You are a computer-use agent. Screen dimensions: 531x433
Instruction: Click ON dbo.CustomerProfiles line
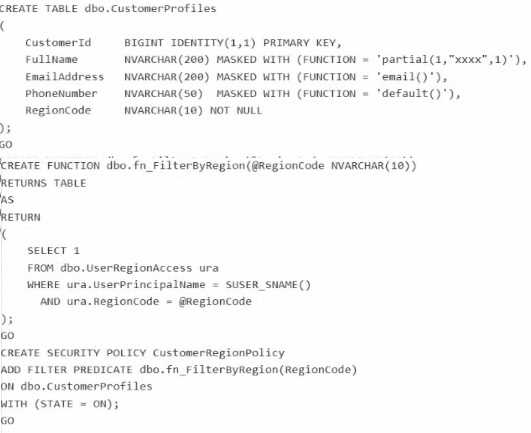[x=76, y=386]
